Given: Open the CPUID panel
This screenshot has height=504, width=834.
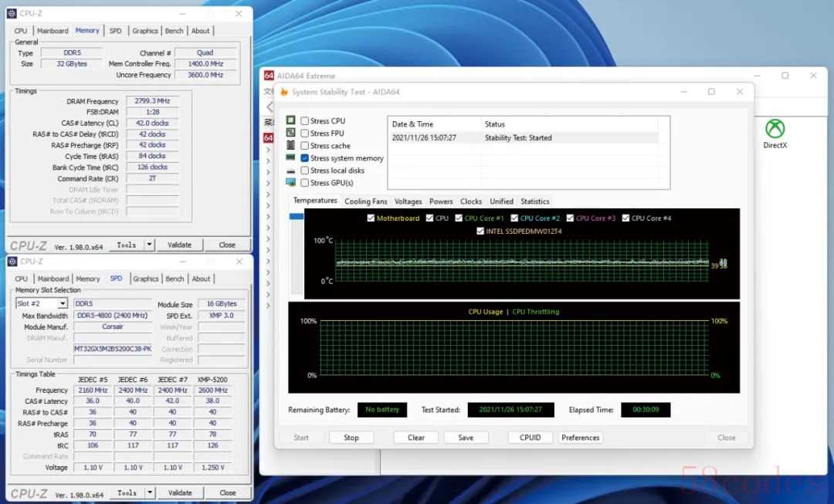Looking at the screenshot, I should (530, 437).
